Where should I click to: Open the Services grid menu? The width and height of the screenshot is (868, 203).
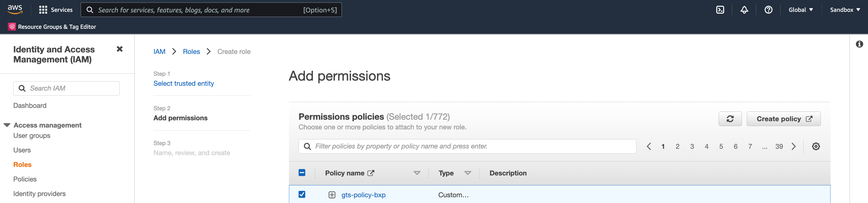(56, 9)
